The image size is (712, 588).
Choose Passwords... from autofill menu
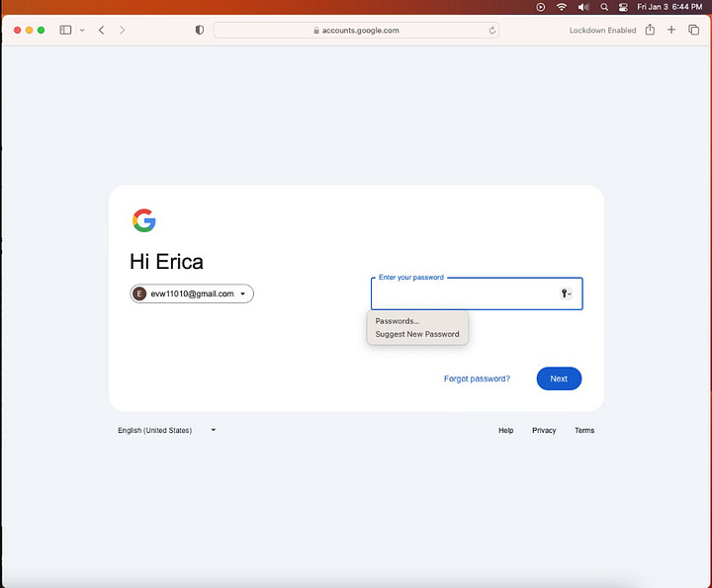(x=398, y=321)
